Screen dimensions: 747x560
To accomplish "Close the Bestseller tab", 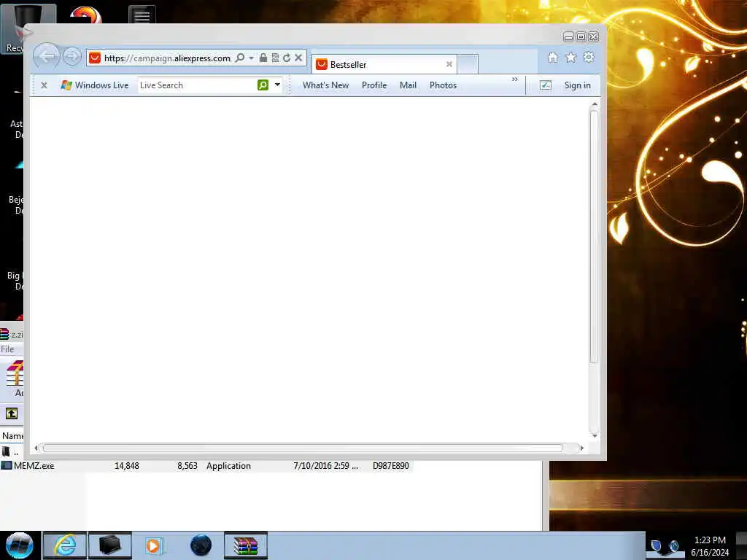I will pyautogui.click(x=449, y=64).
